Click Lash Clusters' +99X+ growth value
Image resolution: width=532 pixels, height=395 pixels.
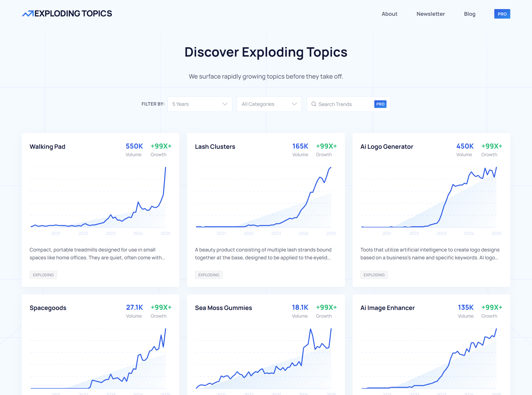pyautogui.click(x=326, y=146)
